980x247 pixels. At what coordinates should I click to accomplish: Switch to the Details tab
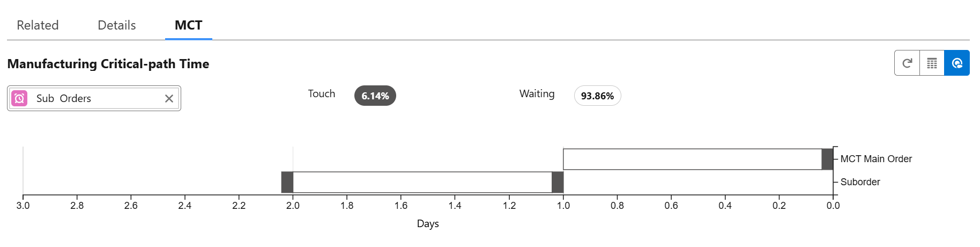point(117,25)
